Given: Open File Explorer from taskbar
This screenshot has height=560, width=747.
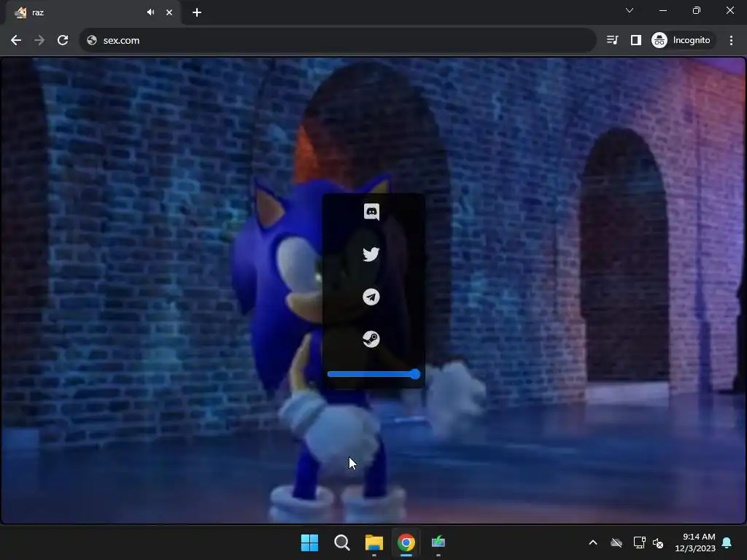Looking at the screenshot, I should (x=374, y=542).
